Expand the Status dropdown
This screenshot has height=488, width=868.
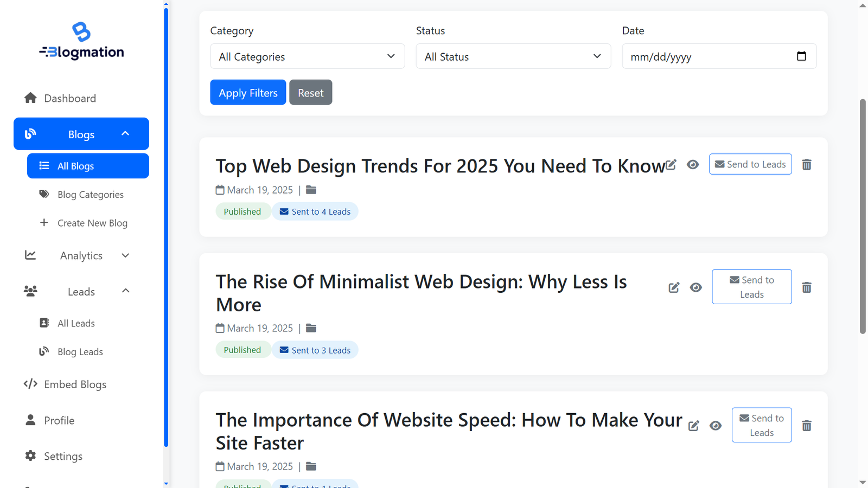pos(513,56)
